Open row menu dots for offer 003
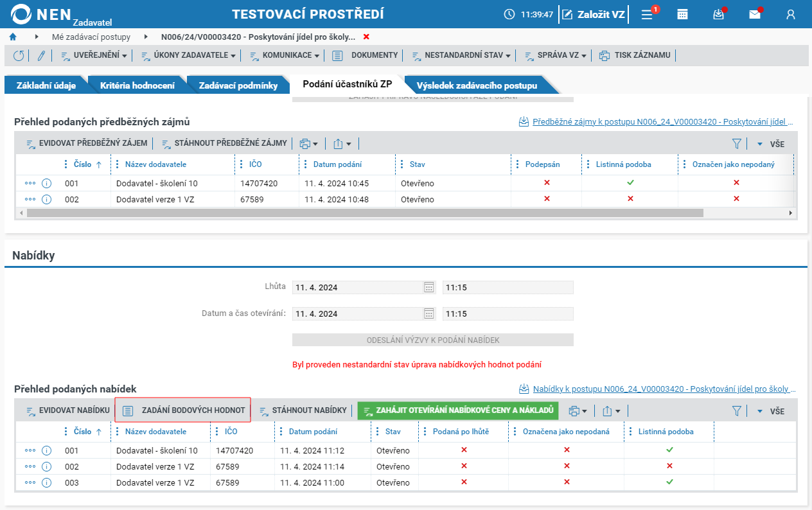Viewport: 812px width, 510px height. point(30,482)
